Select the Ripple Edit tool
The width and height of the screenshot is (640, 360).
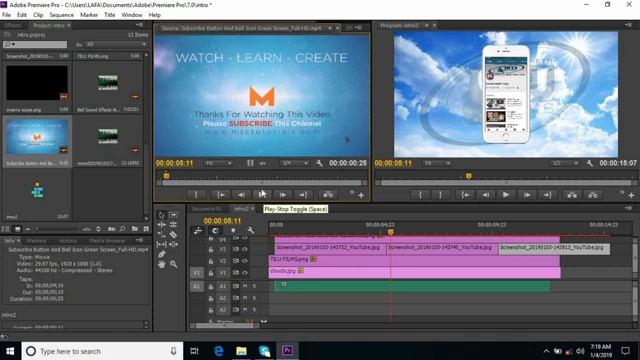pos(162,224)
